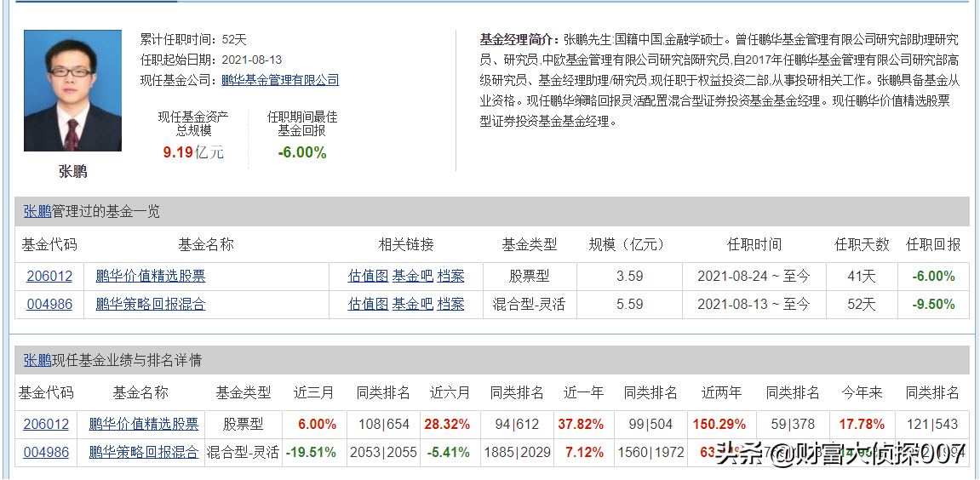This screenshot has width=980, height=480.
Task: Click 今年来 column header
Action: click(862, 392)
